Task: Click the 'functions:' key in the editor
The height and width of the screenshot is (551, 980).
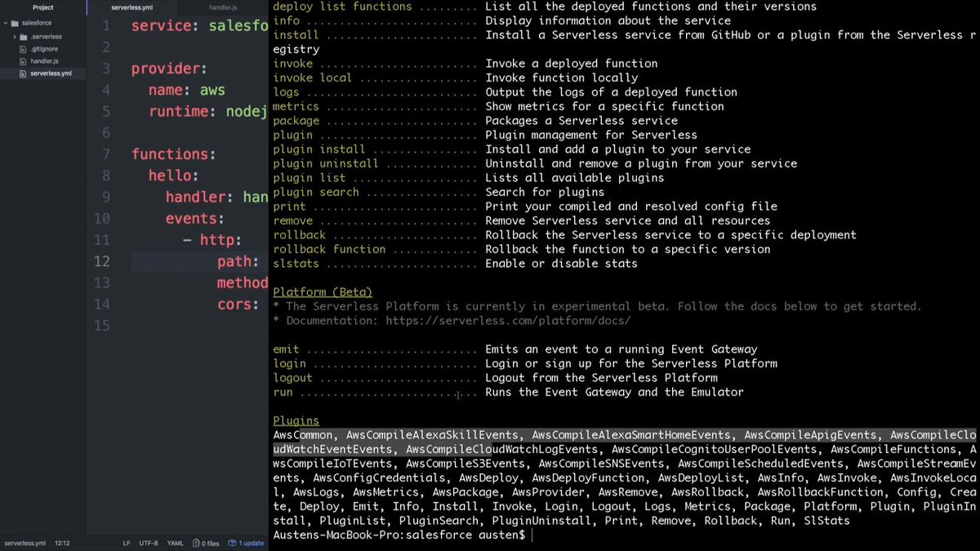Action: [174, 154]
